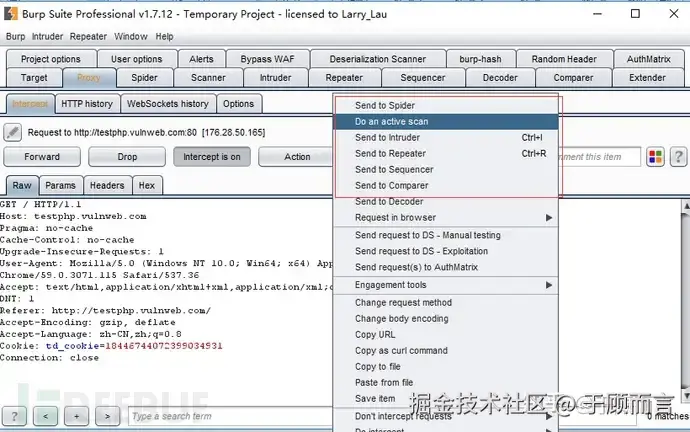This screenshot has height=432, width=690.
Task: Switch to the Hex request view tab
Action: click(x=147, y=185)
